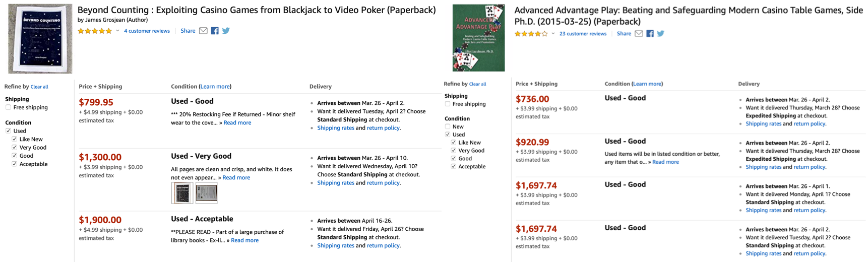Clear all filters in left Refine by
This screenshot has height=264, width=868.
[x=39, y=87]
